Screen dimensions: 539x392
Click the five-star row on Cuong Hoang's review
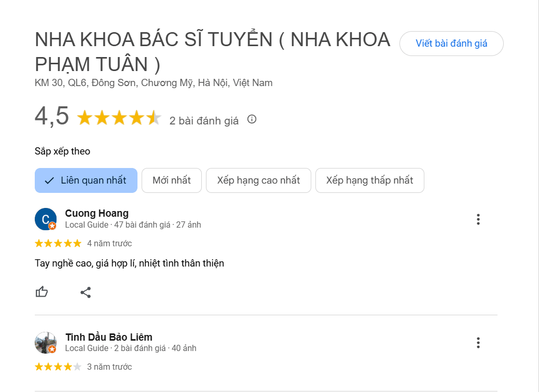point(58,243)
